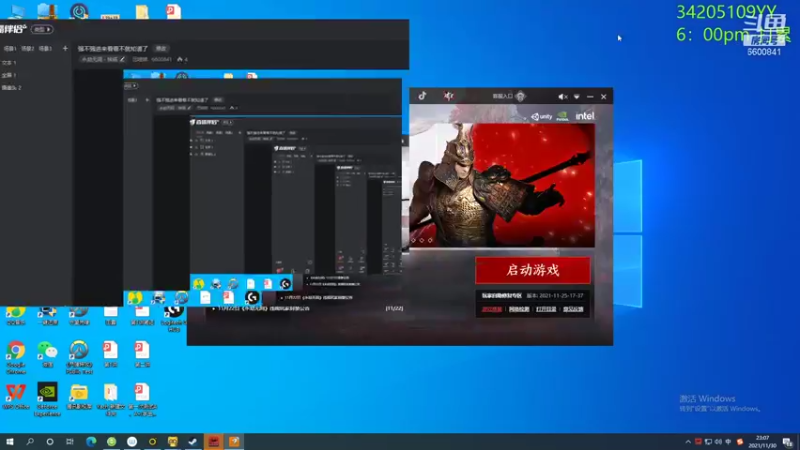Open the notification center icon
Screen dimensions: 800x450
tap(788, 442)
